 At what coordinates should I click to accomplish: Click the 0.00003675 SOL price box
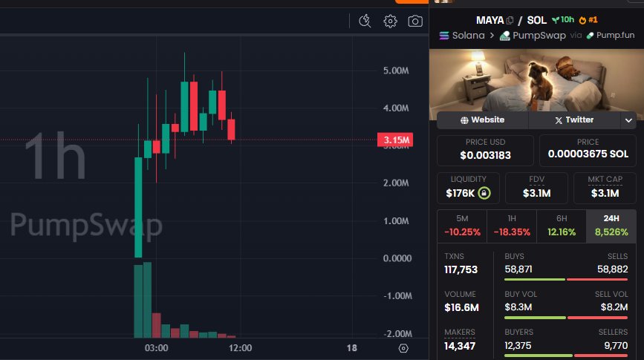pos(588,150)
